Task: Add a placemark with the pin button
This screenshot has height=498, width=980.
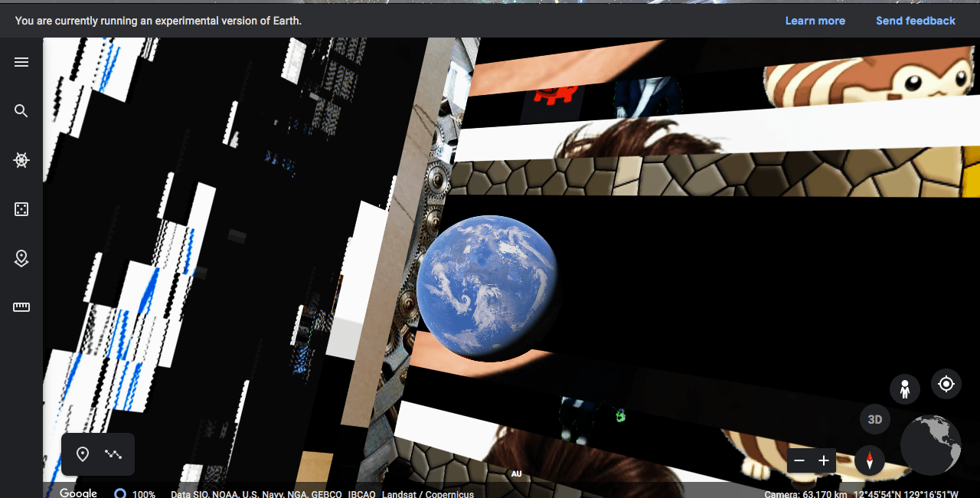Action: pos(83,454)
